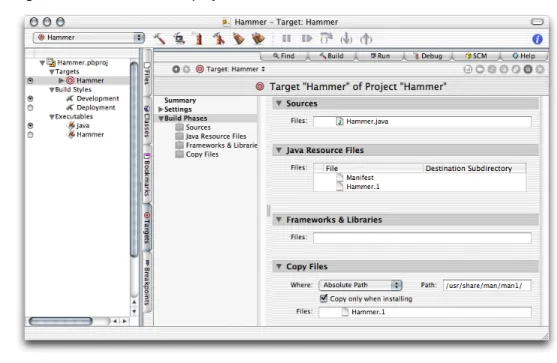This screenshot has width=557, height=363.
Task: Open the blue Info inspector icon
Action: pos(537,39)
